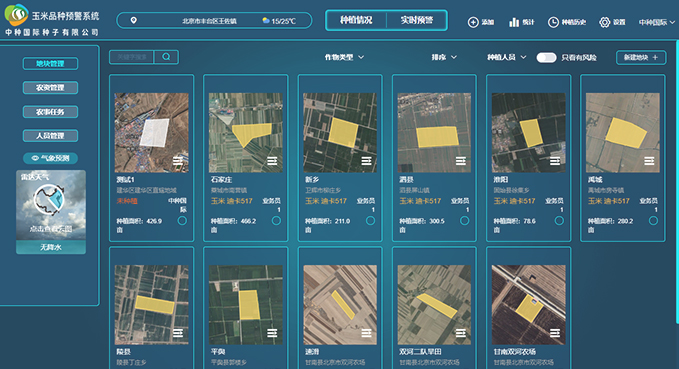Open the menu icon on 陵县 card

click(x=178, y=333)
